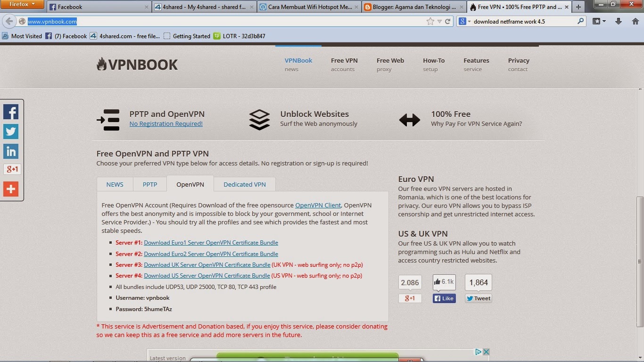Click the PPTP and OpenVPN list icon
The width and height of the screenshot is (644, 362).
[x=108, y=120]
